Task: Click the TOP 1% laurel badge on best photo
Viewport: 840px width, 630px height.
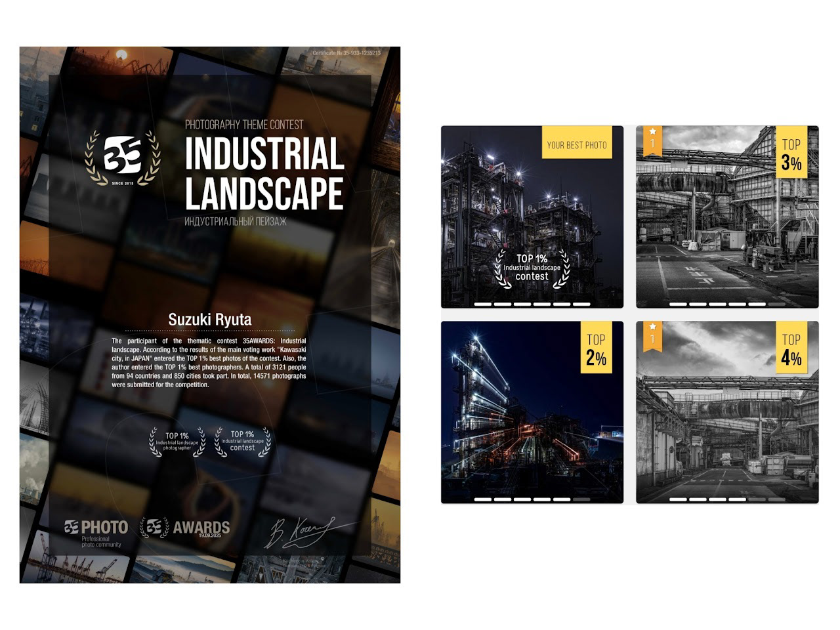Action: point(532,268)
